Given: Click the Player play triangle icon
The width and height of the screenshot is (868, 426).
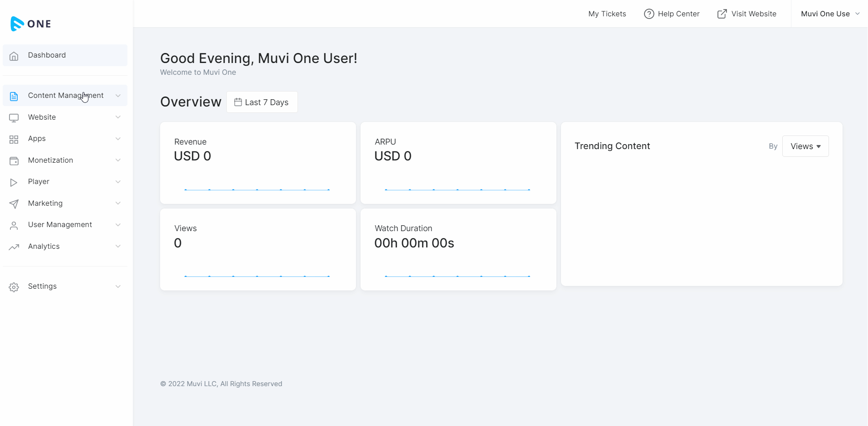Looking at the screenshot, I should tap(14, 182).
